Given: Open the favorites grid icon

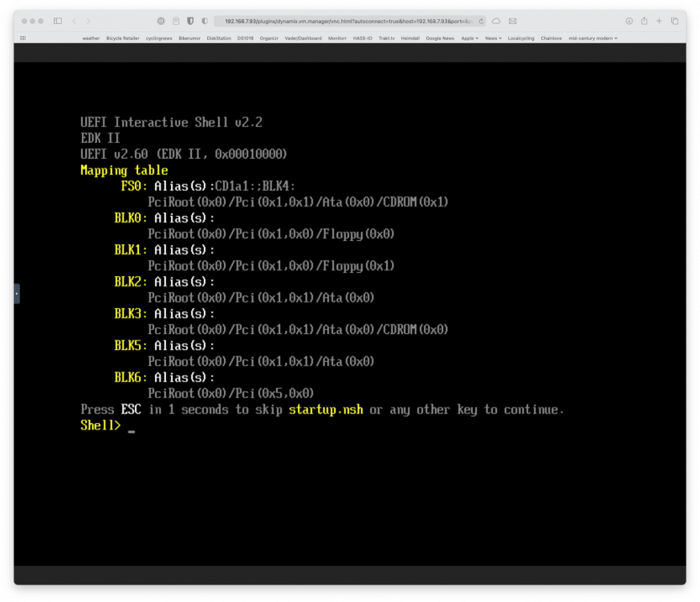Looking at the screenshot, I should point(22,39).
